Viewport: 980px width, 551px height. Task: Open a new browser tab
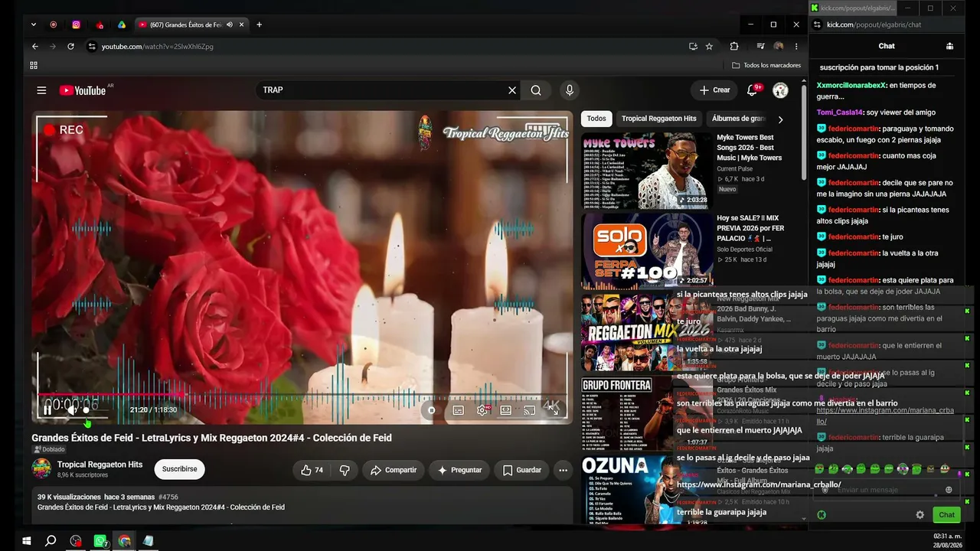pos(259,24)
